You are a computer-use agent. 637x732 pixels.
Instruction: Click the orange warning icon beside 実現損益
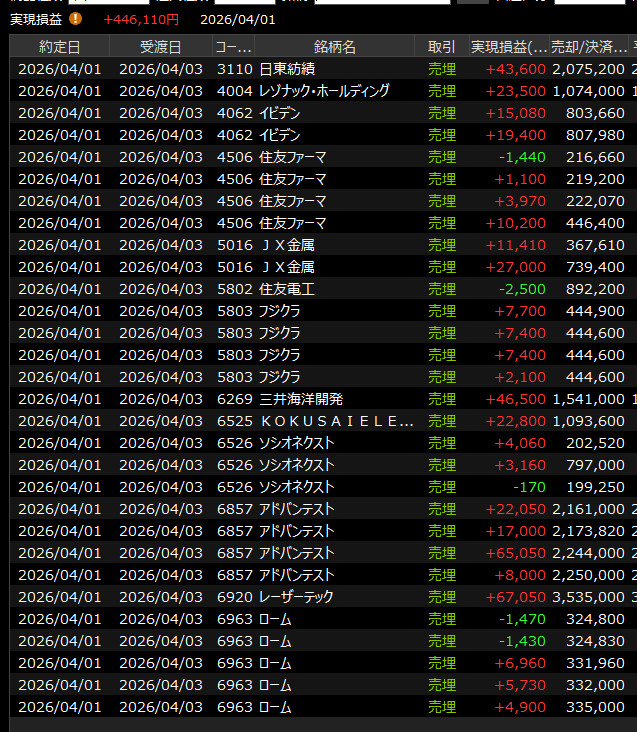(x=77, y=19)
